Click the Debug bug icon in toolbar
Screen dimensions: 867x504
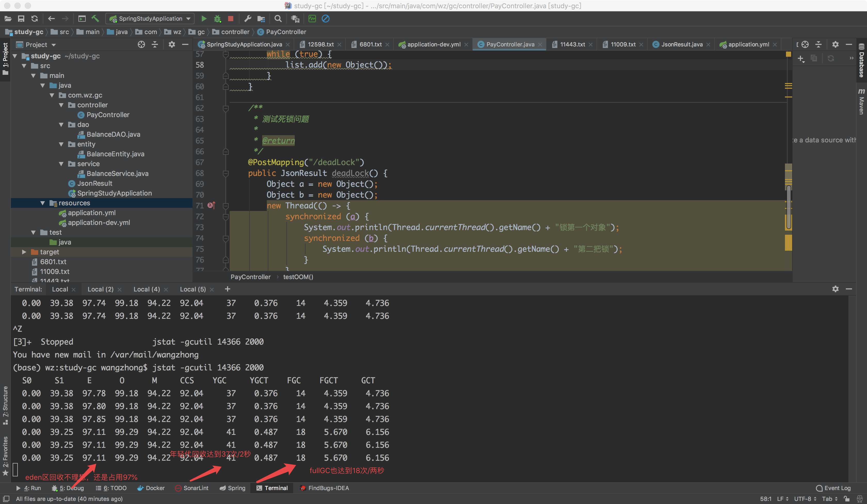pos(217,19)
